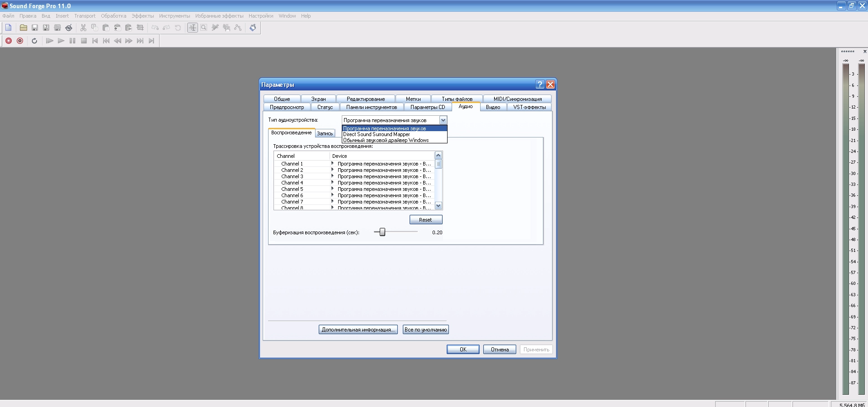Select the Envelope tool with connected nodes
This screenshot has height=407, width=868.
pos(238,28)
